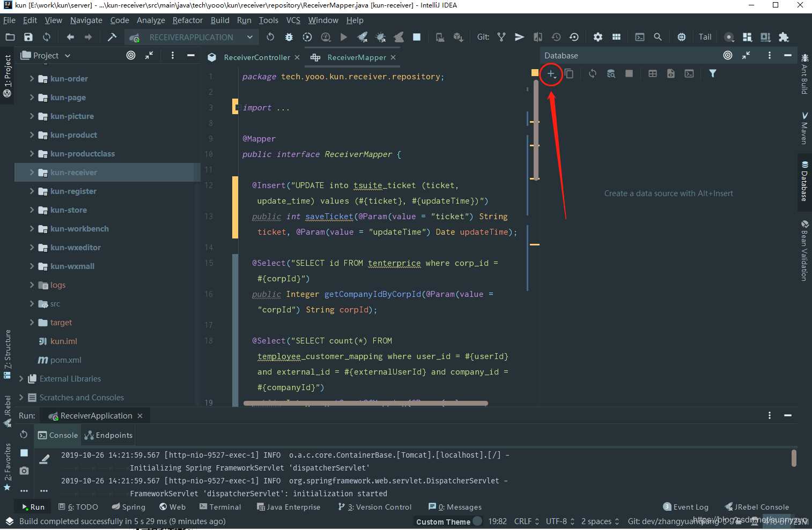Viewport: 812px width, 530px height.
Task: Open the File menu
Action: pyautogui.click(x=9, y=20)
